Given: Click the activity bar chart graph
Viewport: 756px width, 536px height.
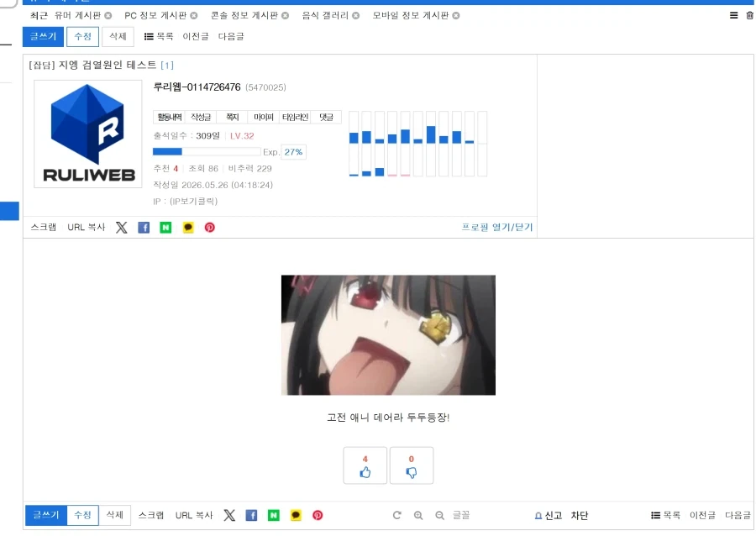Looking at the screenshot, I should (x=418, y=144).
